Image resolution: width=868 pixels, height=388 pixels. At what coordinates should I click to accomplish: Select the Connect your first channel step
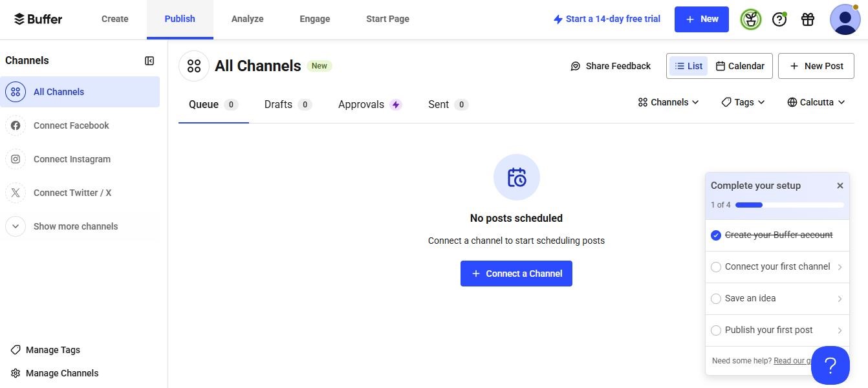click(776, 266)
